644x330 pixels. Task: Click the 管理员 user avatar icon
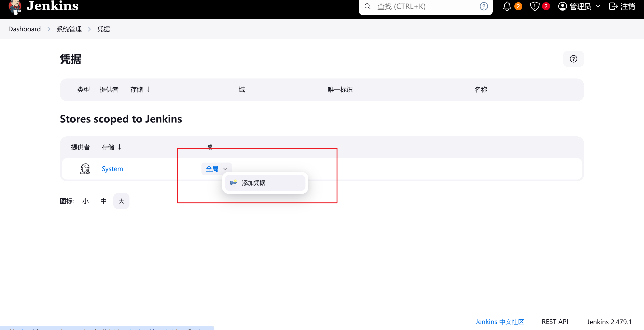[563, 6]
